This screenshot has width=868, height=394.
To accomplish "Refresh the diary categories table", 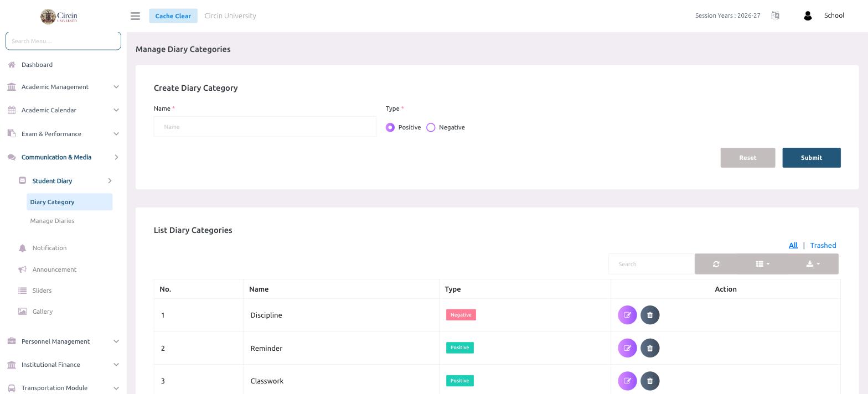I will 716,264.
